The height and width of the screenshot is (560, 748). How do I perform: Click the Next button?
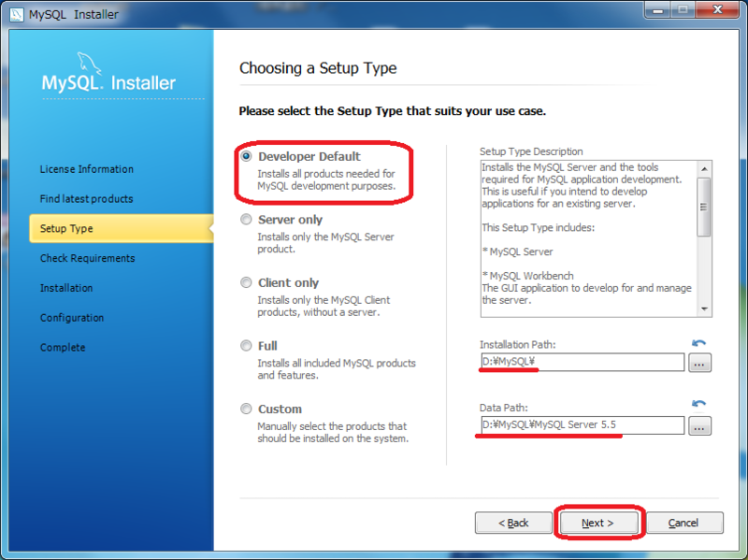pos(599,523)
